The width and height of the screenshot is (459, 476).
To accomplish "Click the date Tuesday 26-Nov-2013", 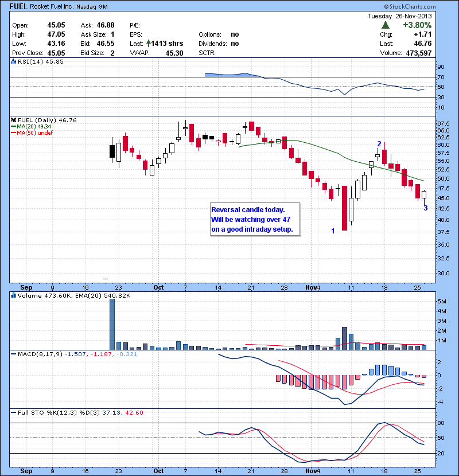I will click(399, 16).
